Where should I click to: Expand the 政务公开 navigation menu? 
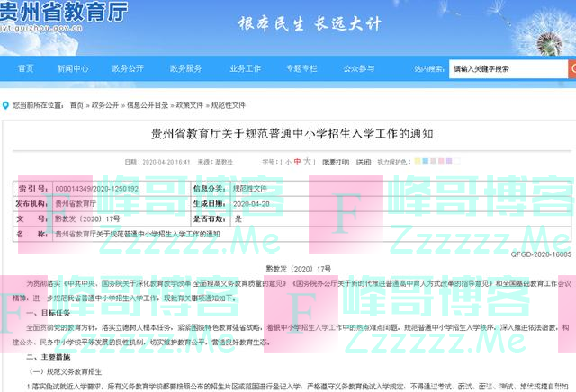130,68
